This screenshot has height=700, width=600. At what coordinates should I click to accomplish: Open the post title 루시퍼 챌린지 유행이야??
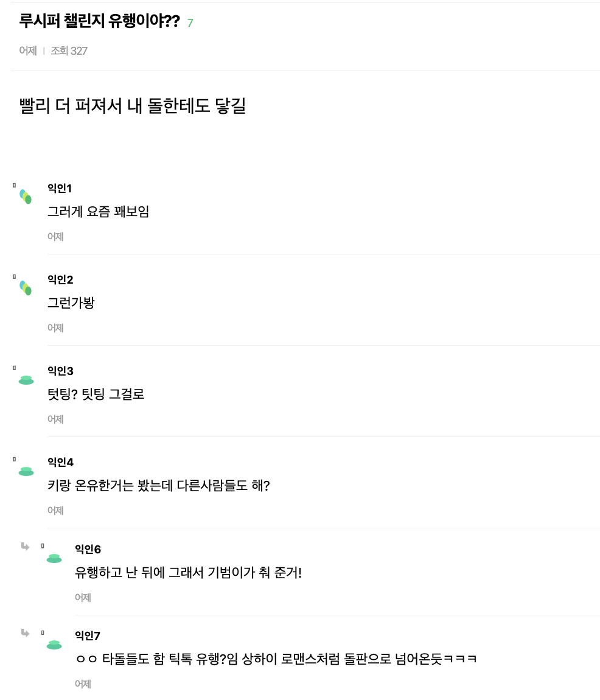pyautogui.click(x=100, y=21)
